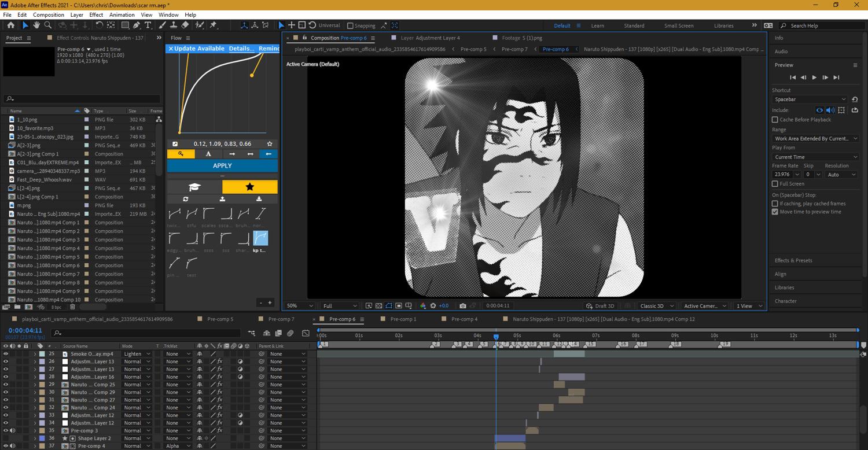Viewport: 868px width, 450px height.
Task: Mute audio of layer 35 Pre-comp 3
Action: point(12,430)
